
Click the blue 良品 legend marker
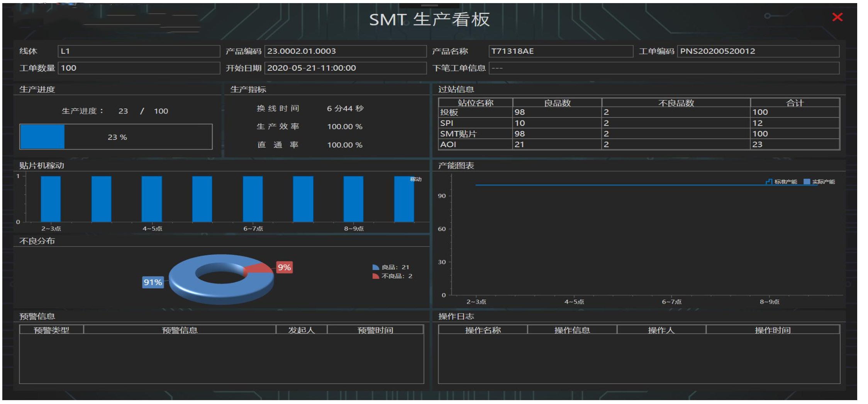375,267
